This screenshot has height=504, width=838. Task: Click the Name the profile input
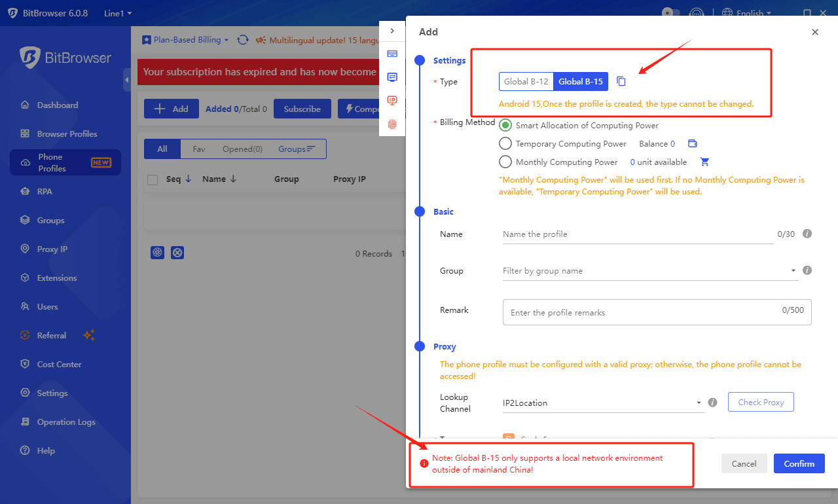point(638,234)
